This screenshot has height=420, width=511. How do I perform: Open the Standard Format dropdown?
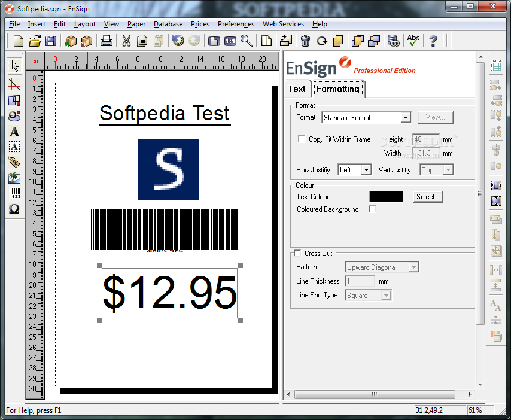coord(406,118)
